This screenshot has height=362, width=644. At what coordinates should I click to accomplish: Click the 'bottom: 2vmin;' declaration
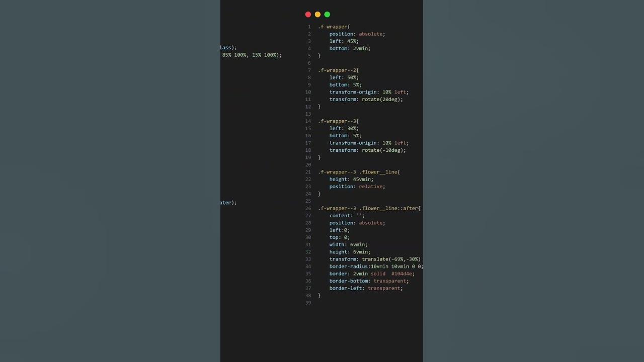[x=350, y=49]
